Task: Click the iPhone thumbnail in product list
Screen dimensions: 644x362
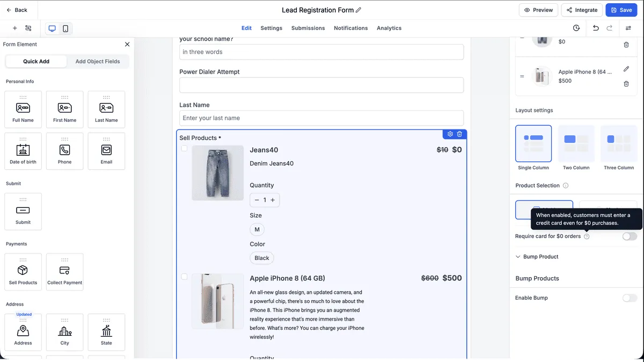Action: [x=542, y=76]
